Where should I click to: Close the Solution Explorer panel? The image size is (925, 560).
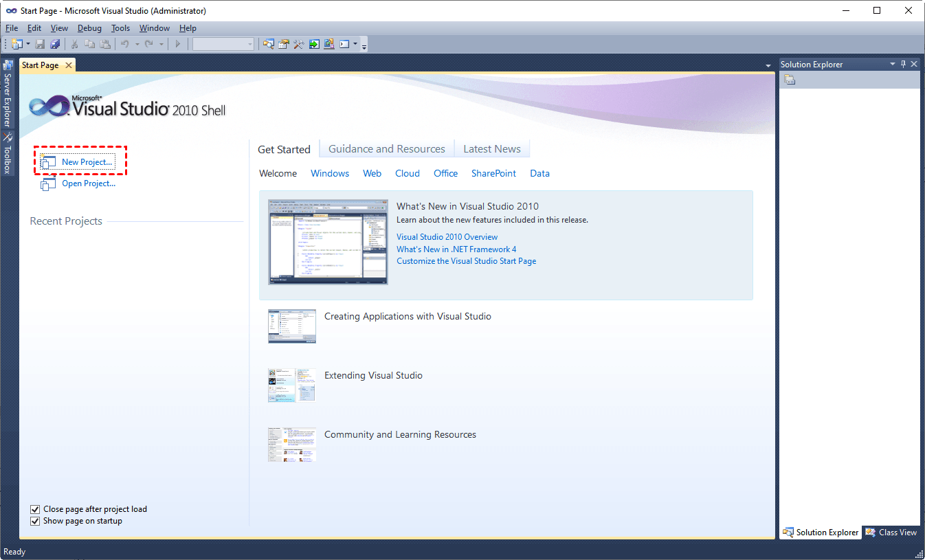(914, 64)
